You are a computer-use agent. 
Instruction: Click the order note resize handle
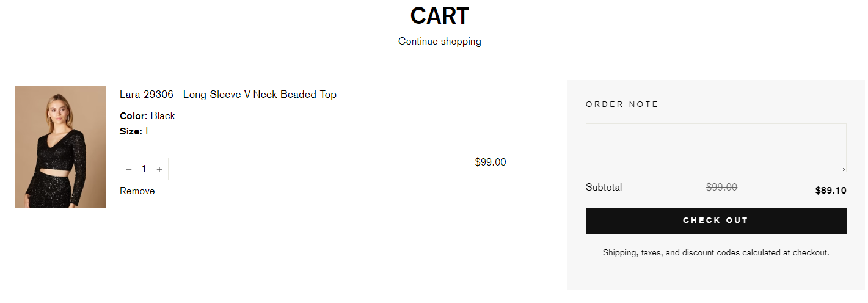[x=843, y=169]
